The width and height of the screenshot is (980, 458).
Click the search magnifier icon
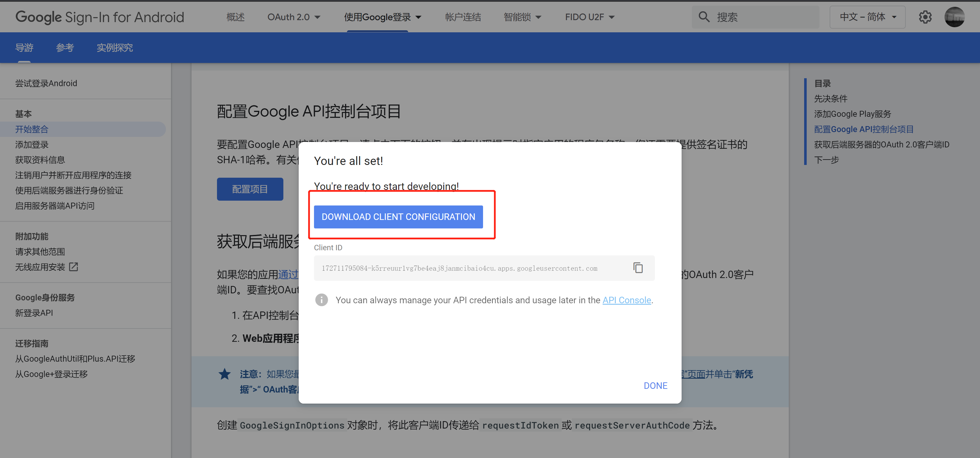704,17
